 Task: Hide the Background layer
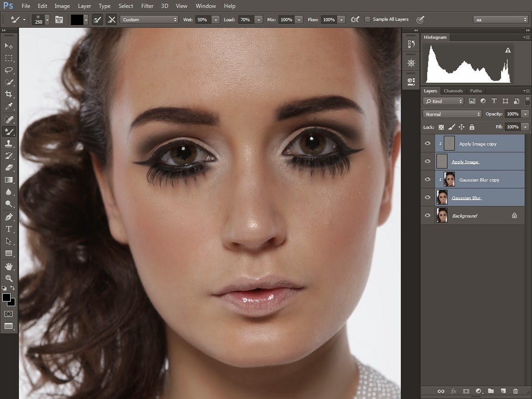428,216
